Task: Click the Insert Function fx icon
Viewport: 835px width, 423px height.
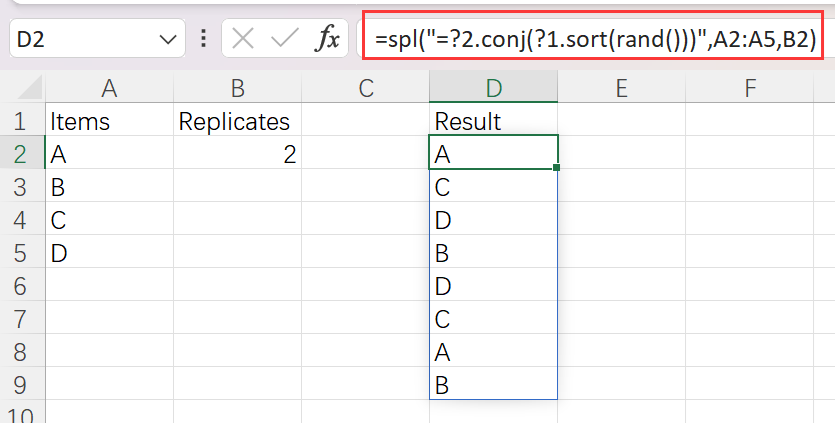Action: click(327, 40)
